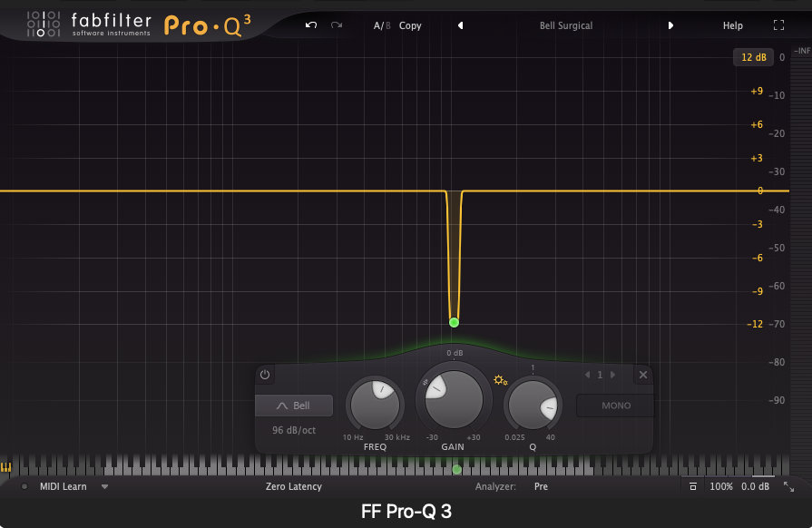Image resolution: width=812 pixels, height=528 pixels.
Task: Enter full screen mode icon
Action: pos(778,24)
